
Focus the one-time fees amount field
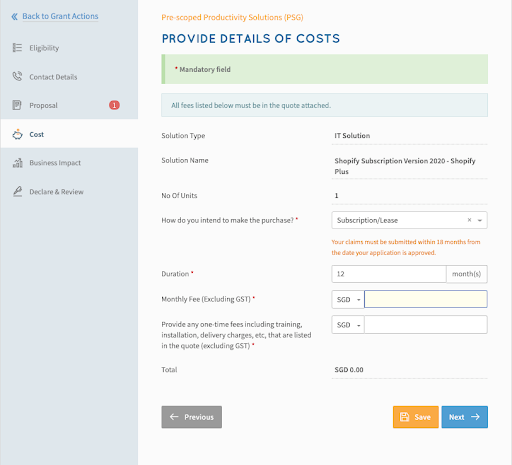(426, 325)
